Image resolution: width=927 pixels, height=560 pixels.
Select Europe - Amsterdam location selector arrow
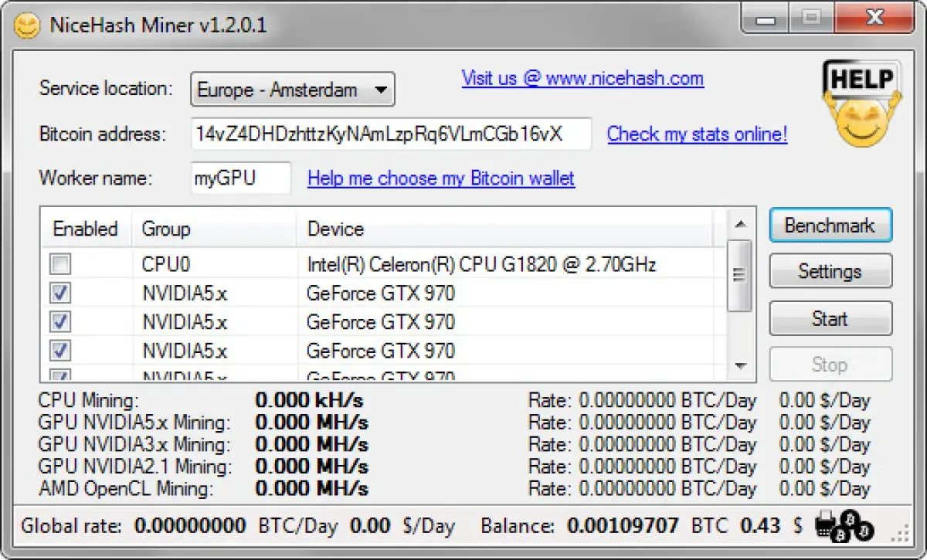tap(380, 89)
